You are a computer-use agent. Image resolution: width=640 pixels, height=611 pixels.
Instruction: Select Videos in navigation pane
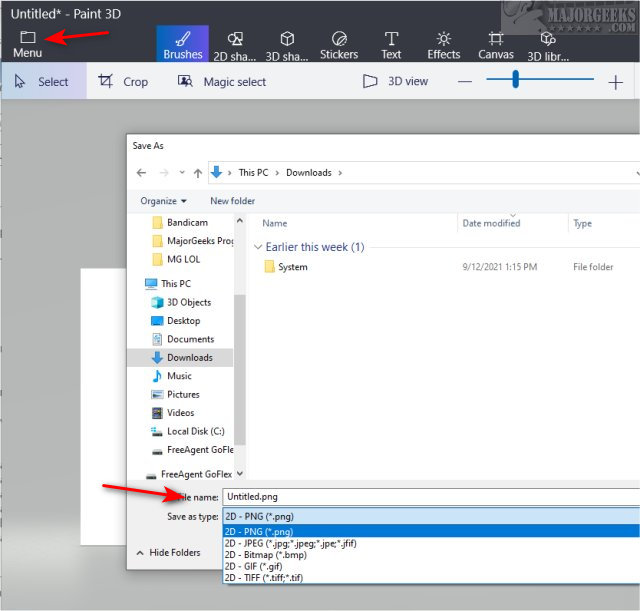click(x=173, y=413)
